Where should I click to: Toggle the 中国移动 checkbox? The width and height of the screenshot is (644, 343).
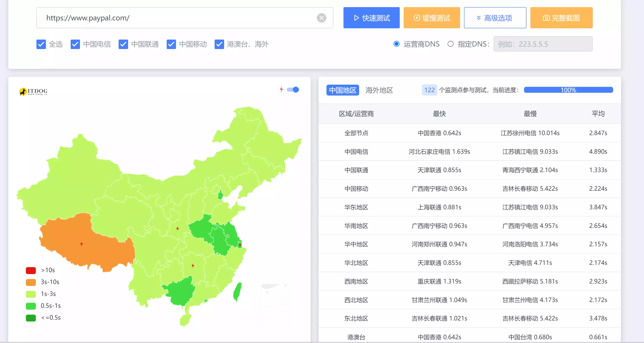[x=171, y=44]
